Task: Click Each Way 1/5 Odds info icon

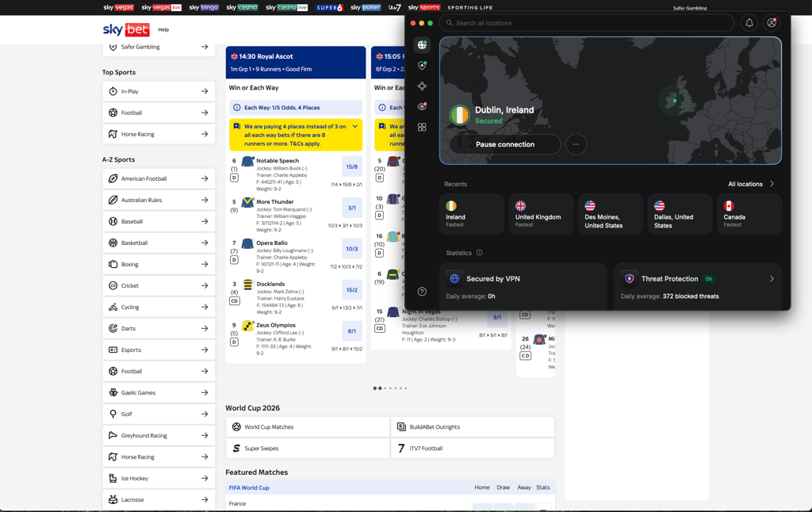Action: pos(236,108)
